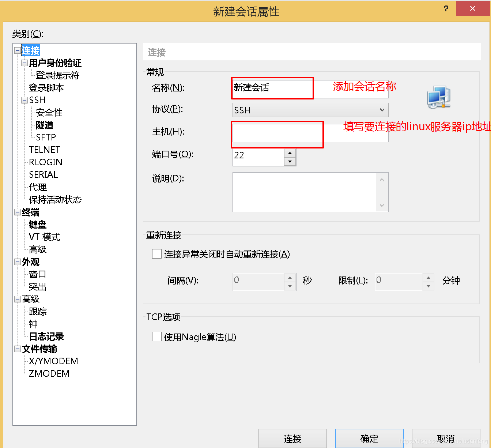Focus the 名称 input field
Screen dimensions: 491x448
click(x=310, y=89)
